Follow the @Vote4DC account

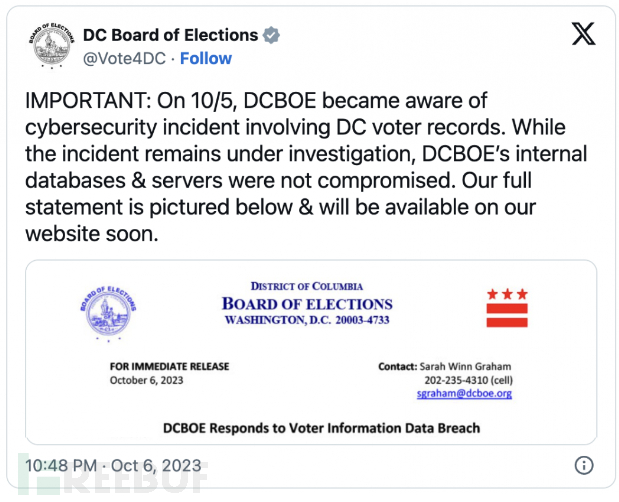click(208, 59)
